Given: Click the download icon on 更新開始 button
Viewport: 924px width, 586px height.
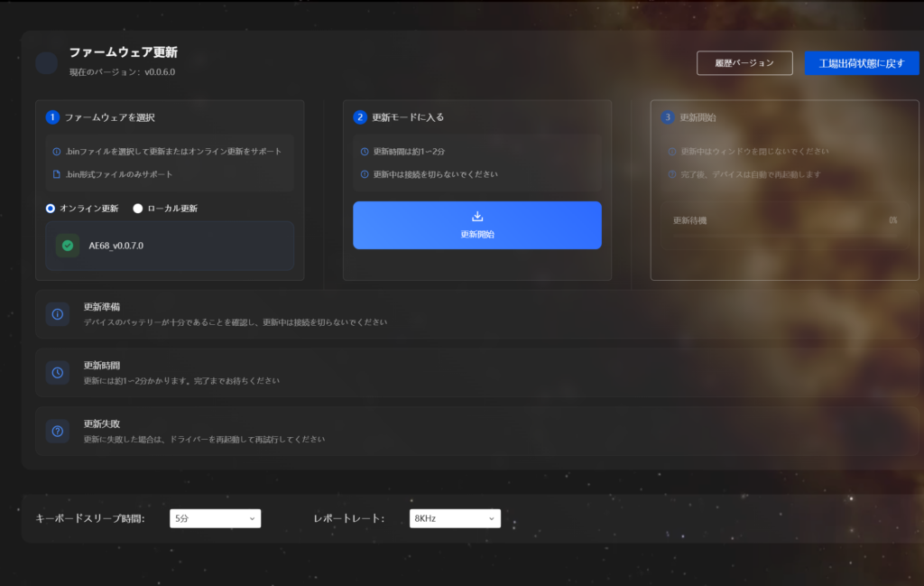Looking at the screenshot, I should (x=477, y=217).
